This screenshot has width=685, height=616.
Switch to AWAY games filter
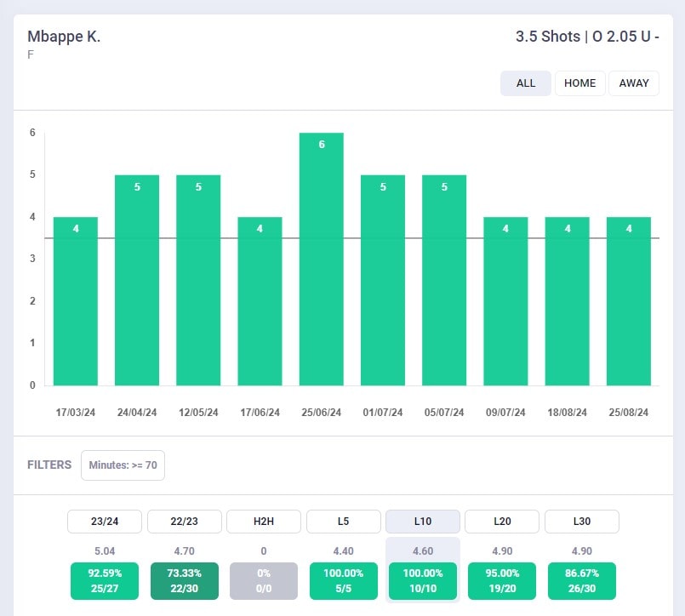[634, 83]
